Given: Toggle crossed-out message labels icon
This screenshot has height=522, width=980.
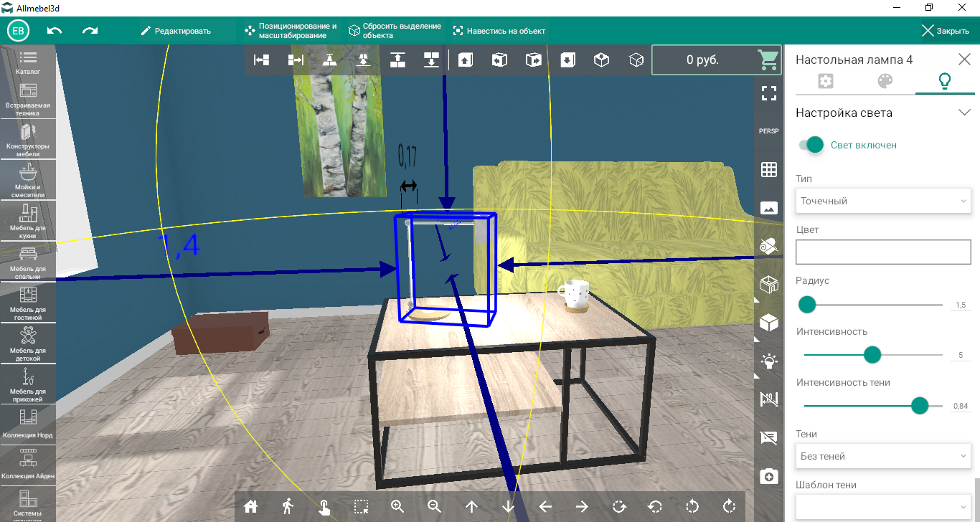Looking at the screenshot, I should [769, 437].
